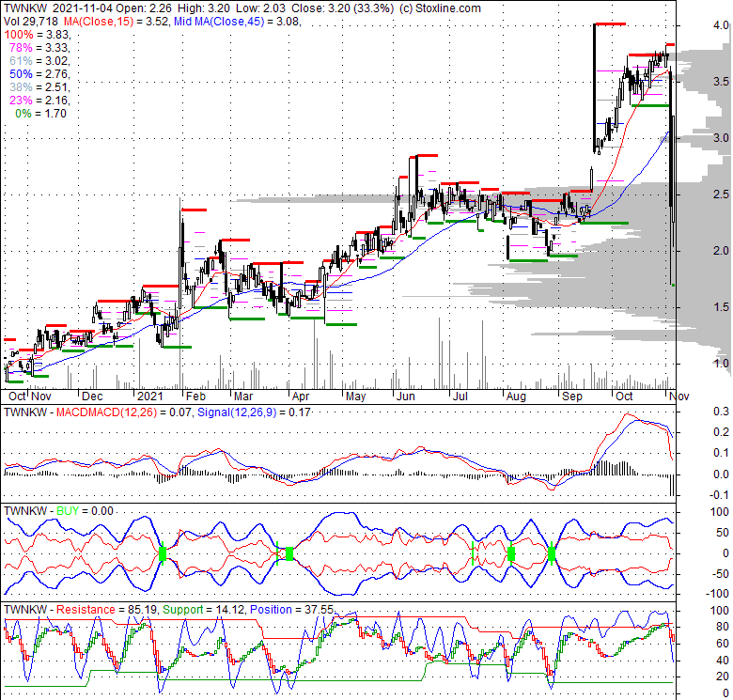Click the Close: 3.20 (33.3%) value
Screen dimensions: 733x700
[x=343, y=8]
